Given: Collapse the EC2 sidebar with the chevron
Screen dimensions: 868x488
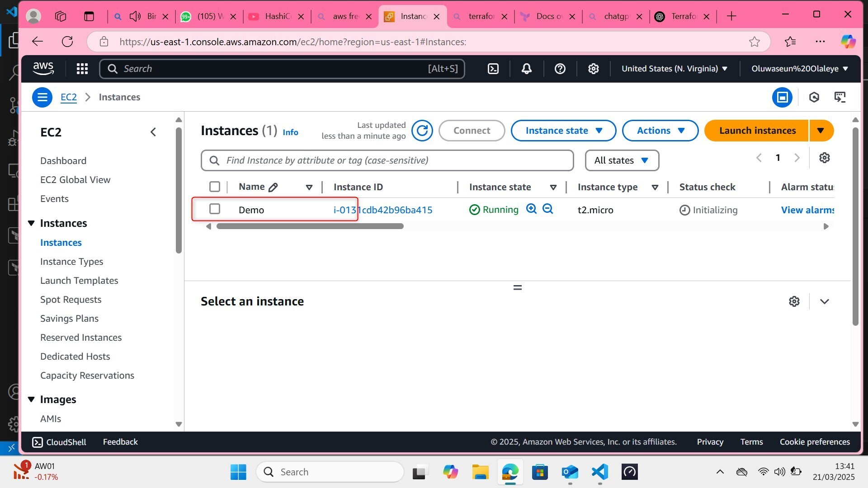Looking at the screenshot, I should pos(153,132).
